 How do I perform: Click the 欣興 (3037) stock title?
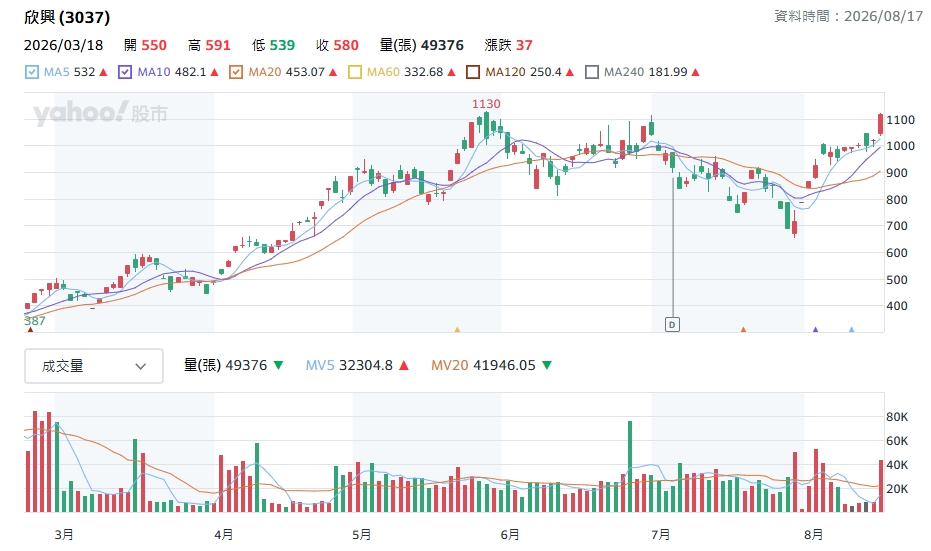pos(67,17)
